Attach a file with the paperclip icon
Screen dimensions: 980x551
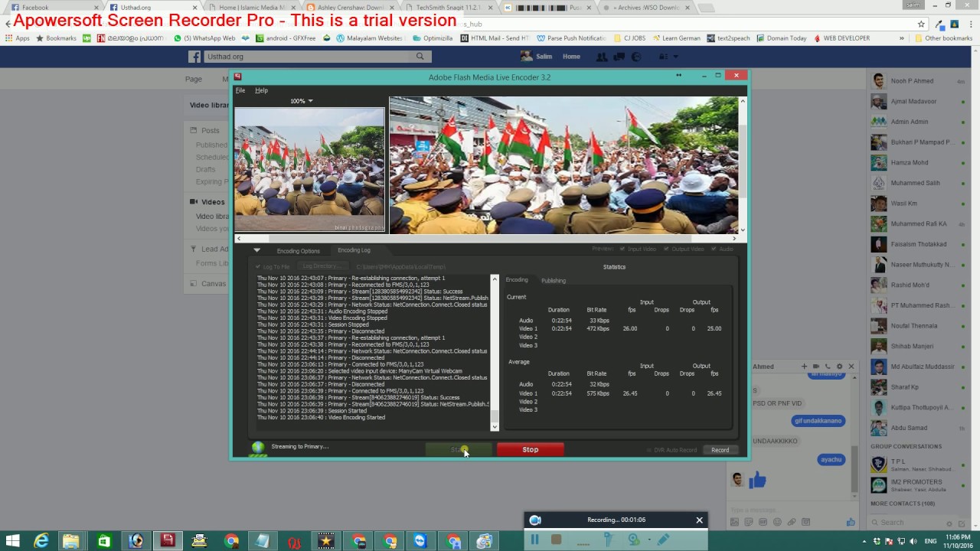tap(792, 522)
